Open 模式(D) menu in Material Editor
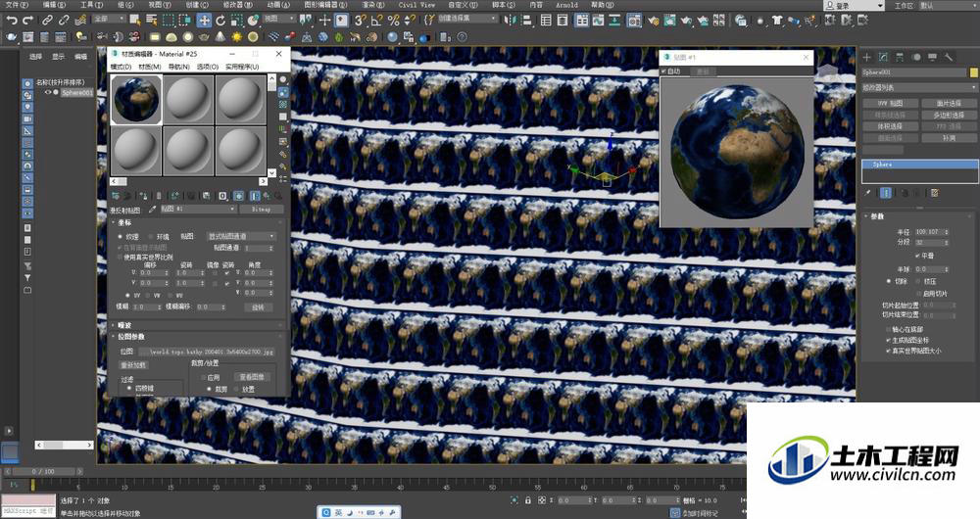Image resolution: width=980 pixels, height=519 pixels. click(x=121, y=67)
